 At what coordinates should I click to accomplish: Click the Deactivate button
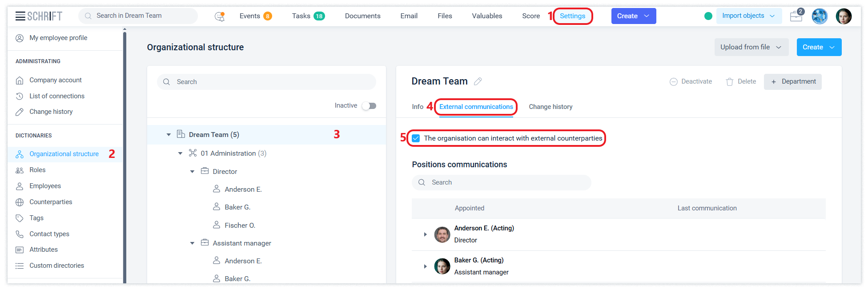691,81
